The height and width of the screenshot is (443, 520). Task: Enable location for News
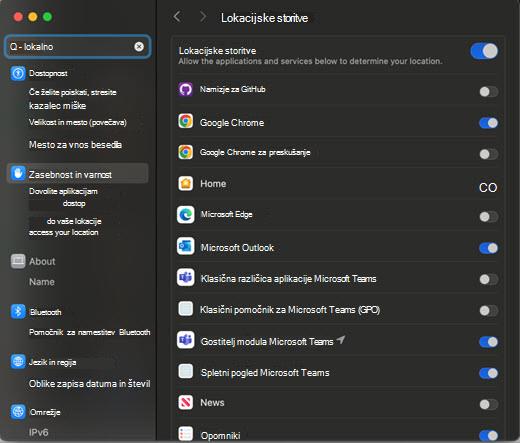489,404
